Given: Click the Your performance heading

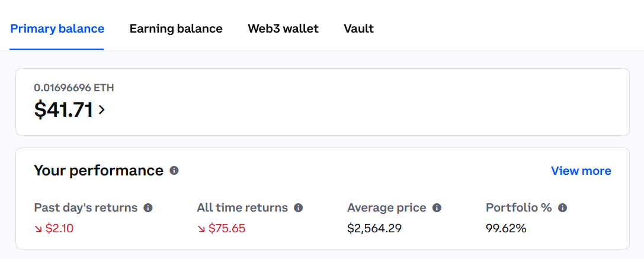Looking at the screenshot, I should click(98, 171).
